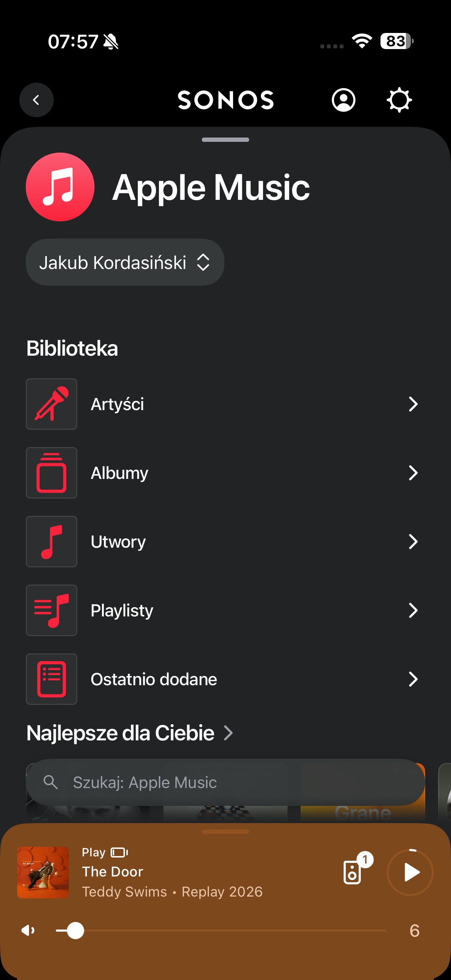The image size is (451, 980).
Task: Tap the now playing album artwork
Action: point(43,872)
